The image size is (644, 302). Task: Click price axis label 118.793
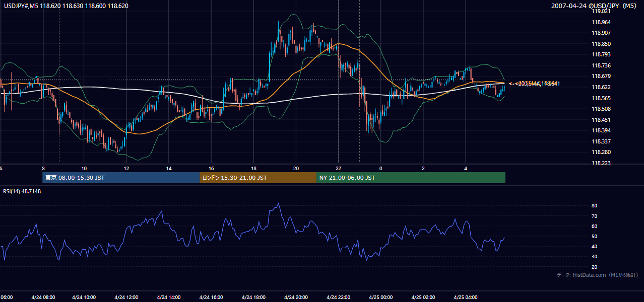pyautogui.click(x=601, y=54)
